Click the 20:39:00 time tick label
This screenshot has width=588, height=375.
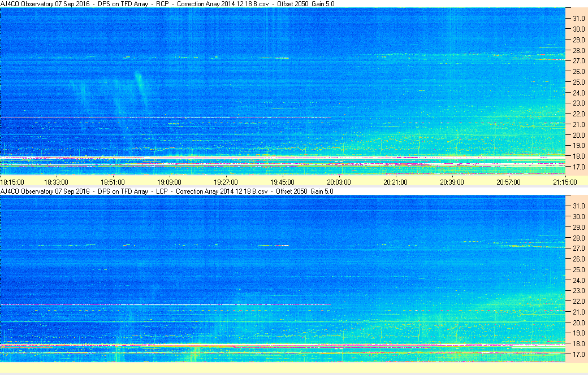(452, 182)
